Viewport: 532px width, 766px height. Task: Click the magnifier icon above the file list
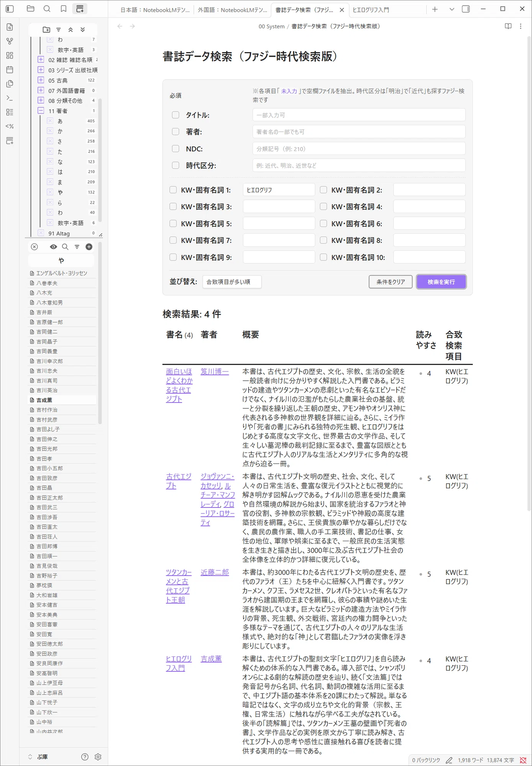(x=65, y=247)
